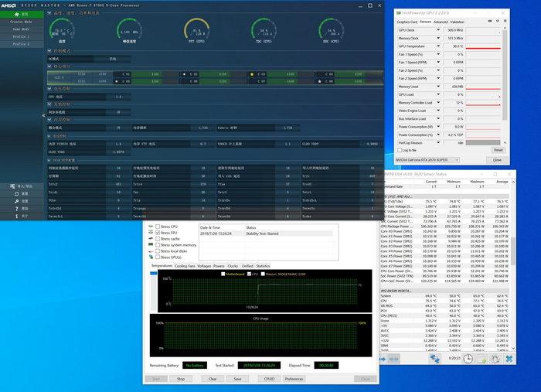Open the GPU Load sensor dropdown arrow

point(438,94)
